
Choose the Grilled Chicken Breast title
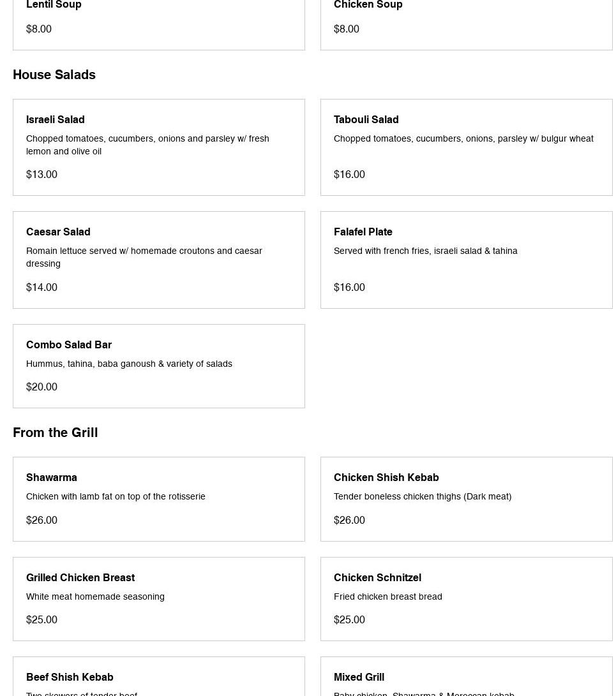point(80,577)
